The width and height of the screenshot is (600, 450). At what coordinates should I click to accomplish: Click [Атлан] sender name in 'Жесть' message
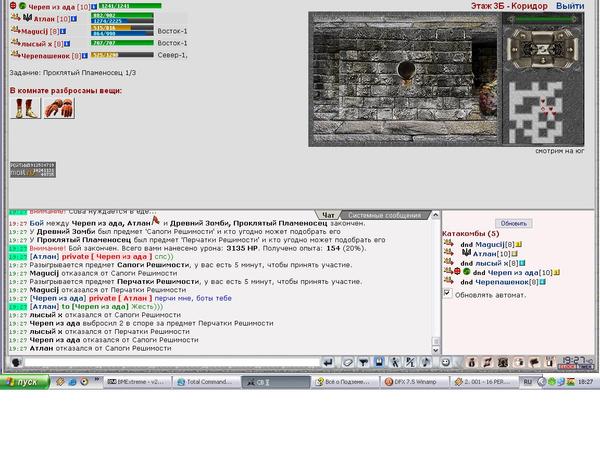coord(44,307)
